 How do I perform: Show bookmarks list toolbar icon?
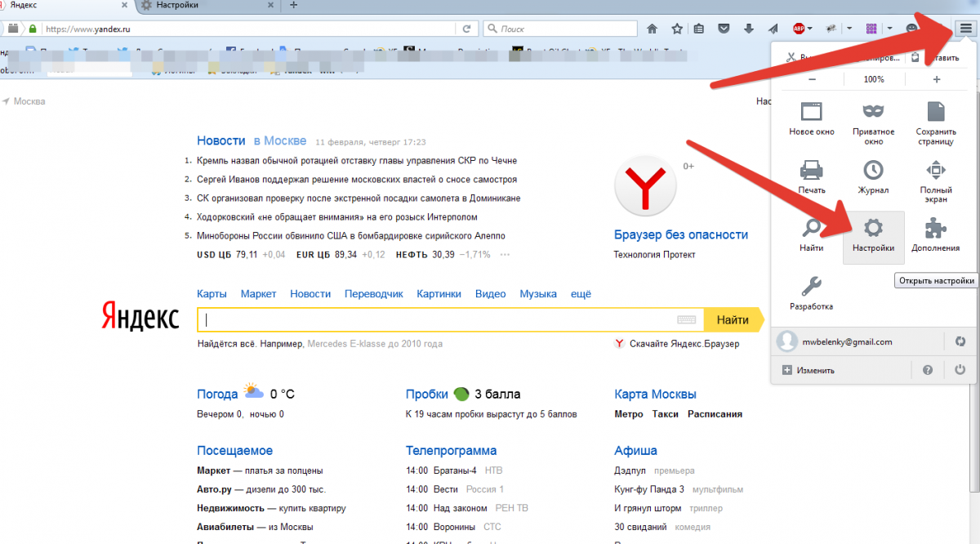click(699, 29)
